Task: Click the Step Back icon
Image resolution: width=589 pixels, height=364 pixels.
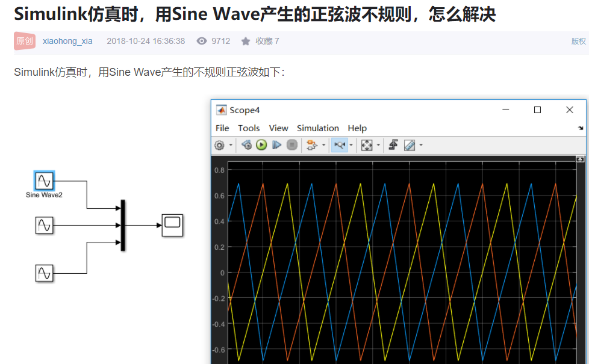Action: (x=246, y=144)
